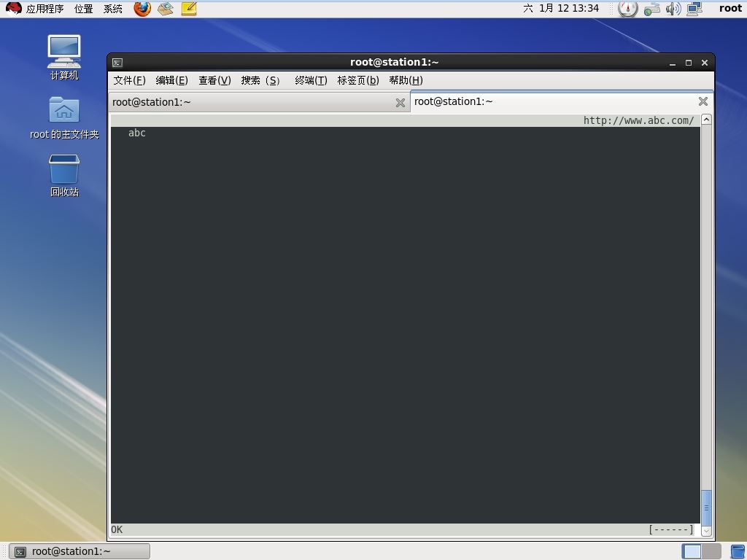The height and width of the screenshot is (560, 747).
Task: Launch the mail client icon in the panel
Action: [166, 9]
